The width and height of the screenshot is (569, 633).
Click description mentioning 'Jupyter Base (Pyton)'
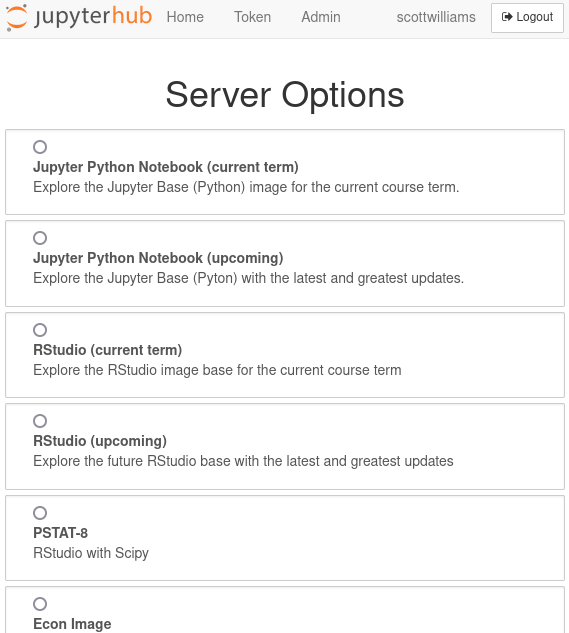coord(248,278)
